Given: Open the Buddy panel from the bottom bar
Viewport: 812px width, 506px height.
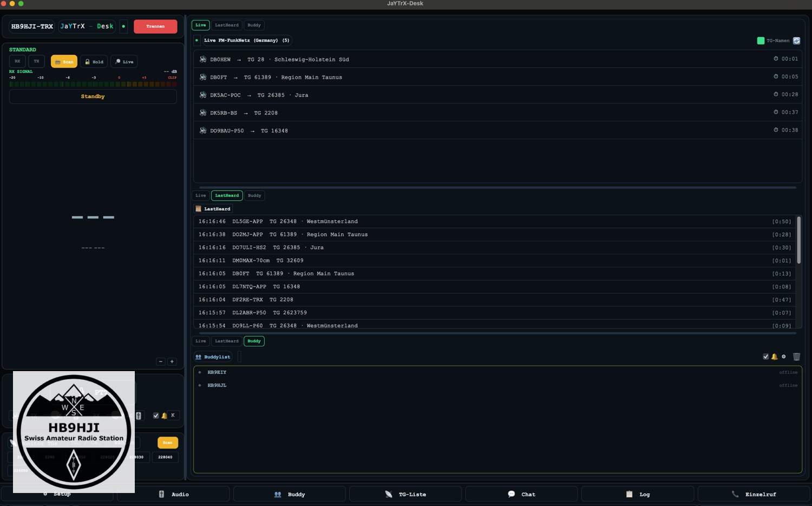Looking at the screenshot, I should coord(290,494).
